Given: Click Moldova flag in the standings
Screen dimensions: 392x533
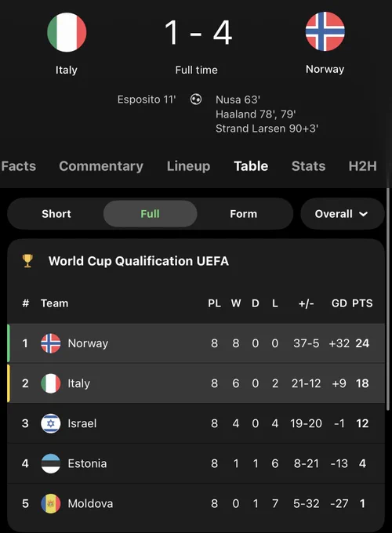Looking at the screenshot, I should (51, 504).
